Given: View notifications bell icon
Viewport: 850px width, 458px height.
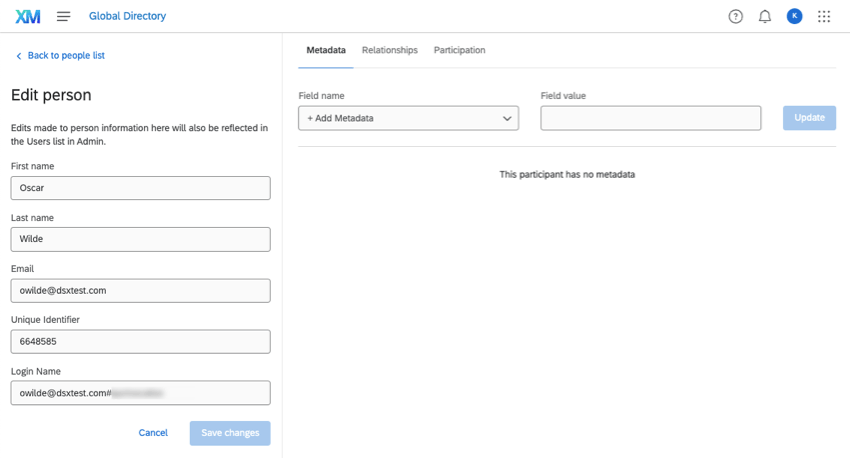Looking at the screenshot, I should pos(765,16).
